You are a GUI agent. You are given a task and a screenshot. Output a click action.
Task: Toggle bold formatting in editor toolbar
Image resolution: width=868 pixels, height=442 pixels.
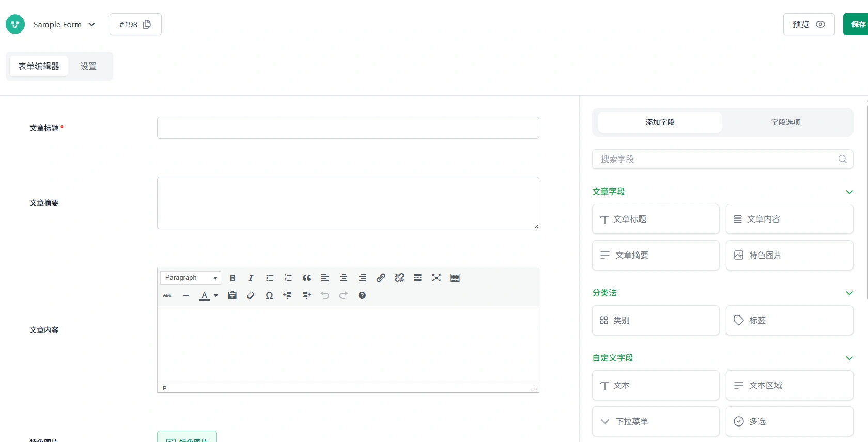pyautogui.click(x=233, y=278)
